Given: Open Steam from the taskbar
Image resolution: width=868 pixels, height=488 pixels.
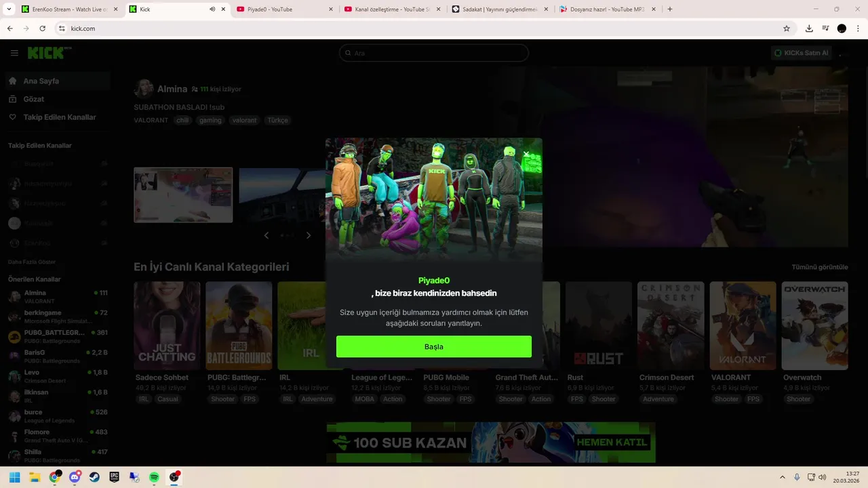Looking at the screenshot, I should 94,477.
